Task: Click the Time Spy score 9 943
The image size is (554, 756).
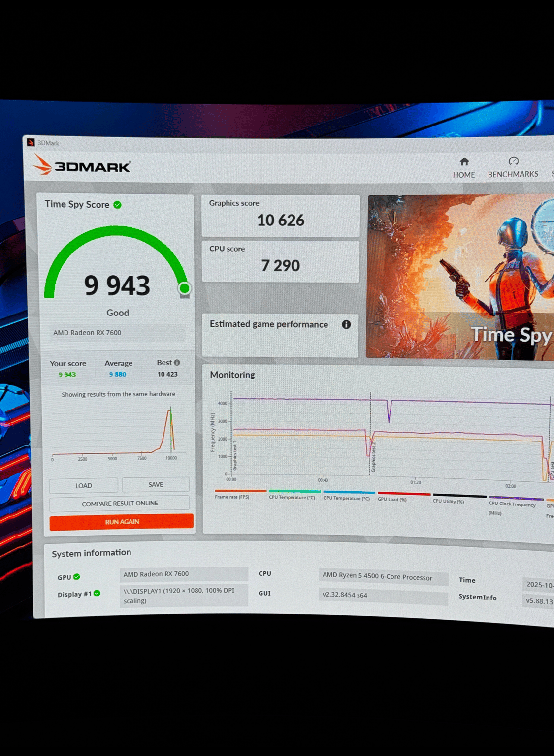Action: click(x=117, y=285)
